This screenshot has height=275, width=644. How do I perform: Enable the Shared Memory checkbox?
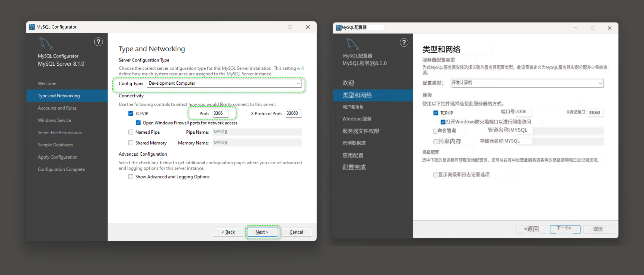[131, 143]
